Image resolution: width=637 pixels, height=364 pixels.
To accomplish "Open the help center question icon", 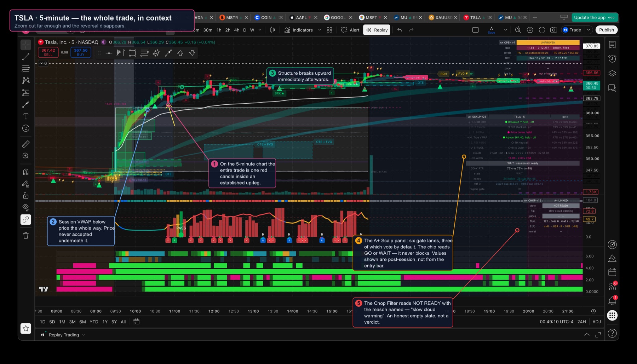I will [x=612, y=333].
